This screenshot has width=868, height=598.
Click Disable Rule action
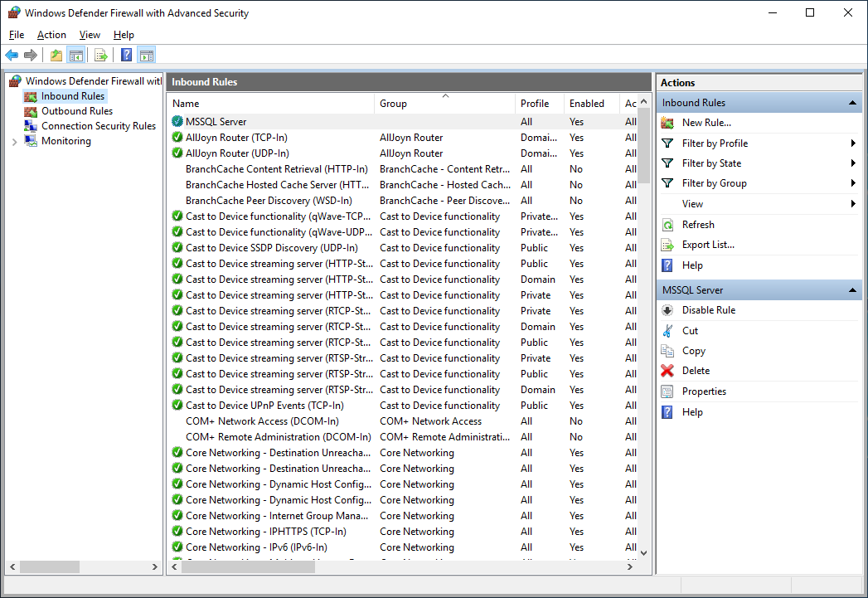(709, 311)
